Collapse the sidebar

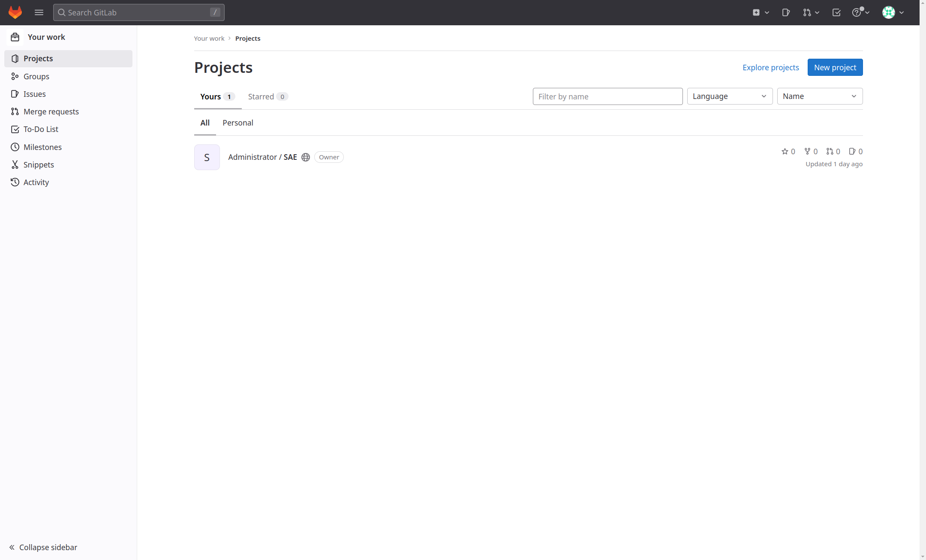pyautogui.click(x=43, y=547)
